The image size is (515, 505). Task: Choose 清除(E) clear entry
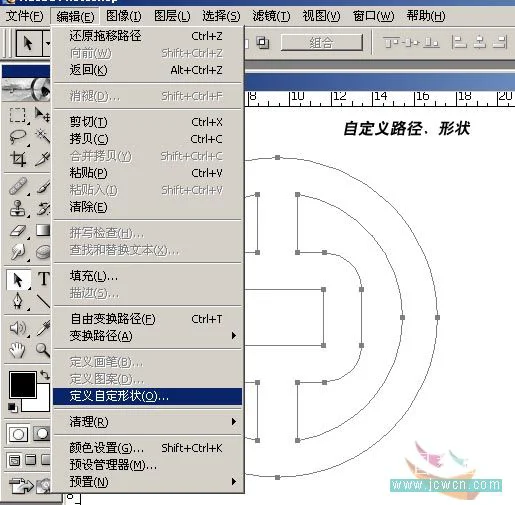[x=147, y=207]
